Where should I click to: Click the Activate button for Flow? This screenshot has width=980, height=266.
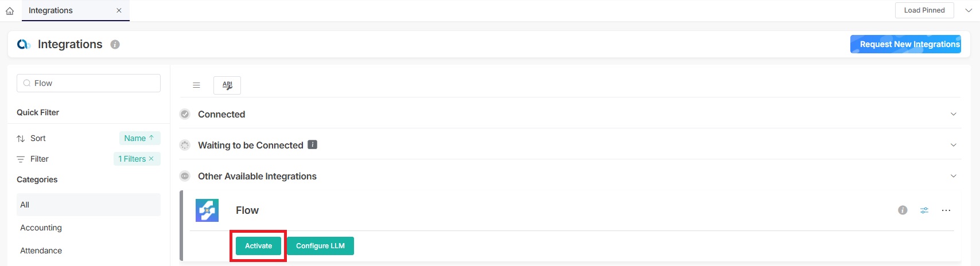tap(258, 246)
